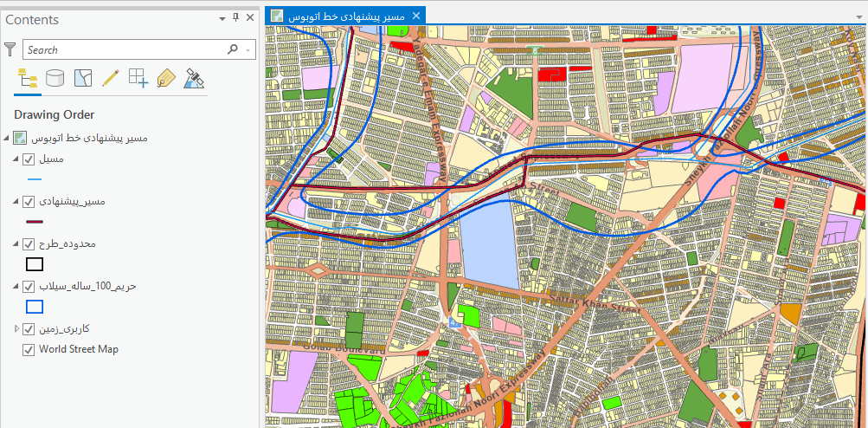Image resolution: width=868 pixels, height=428 pixels.
Task: Open List By Editing pencil icon
Action: (x=110, y=79)
